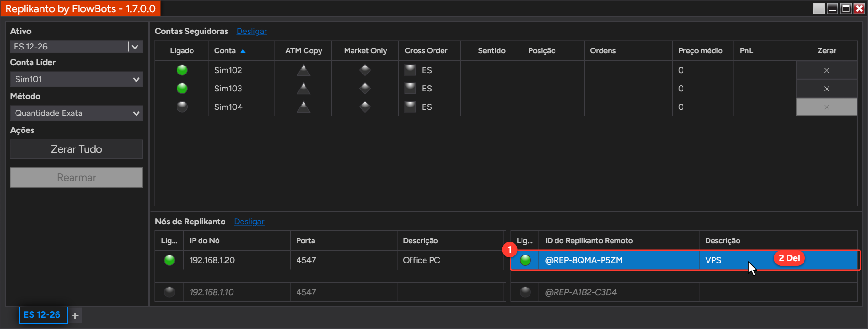Click the Zerar X button for Sim102
This screenshot has width=868, height=329.
[827, 70]
